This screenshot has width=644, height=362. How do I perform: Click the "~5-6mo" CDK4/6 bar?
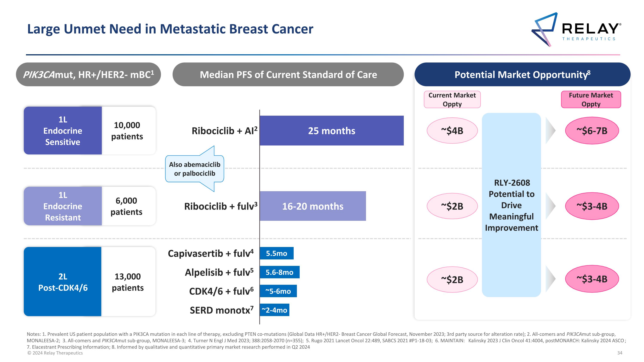pyautogui.click(x=278, y=291)
